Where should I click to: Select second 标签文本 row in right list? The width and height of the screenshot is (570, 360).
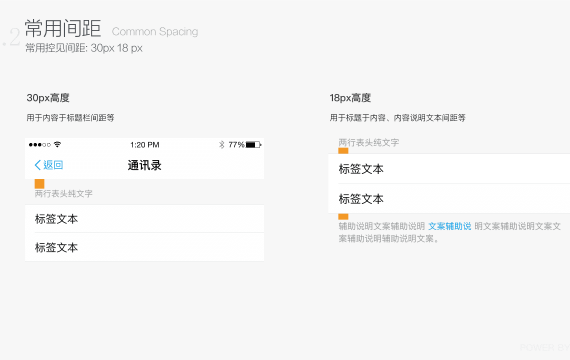pos(449,199)
